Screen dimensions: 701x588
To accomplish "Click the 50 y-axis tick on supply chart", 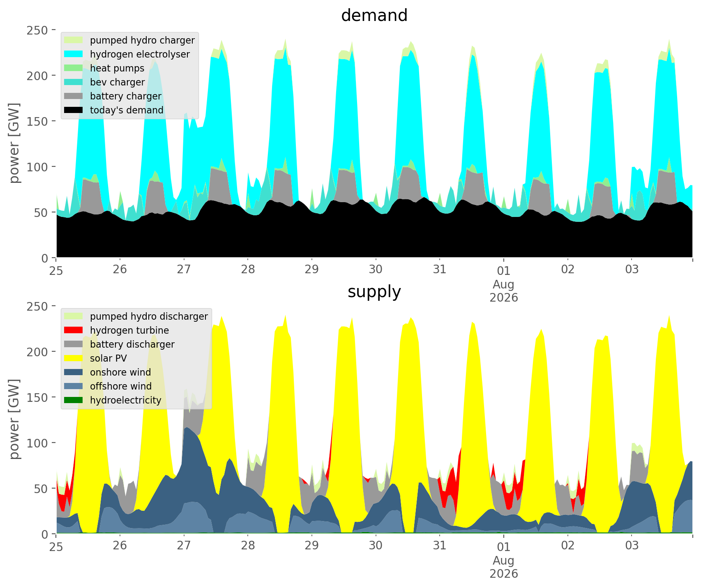I will [42, 489].
